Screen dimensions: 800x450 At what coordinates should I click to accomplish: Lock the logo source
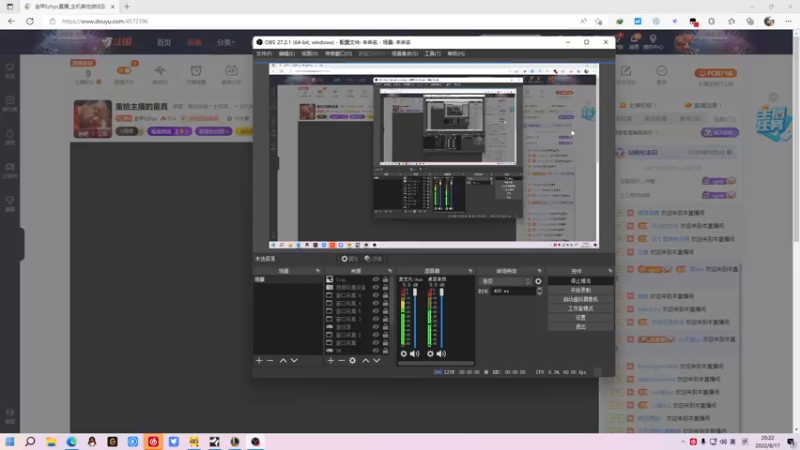(x=385, y=280)
